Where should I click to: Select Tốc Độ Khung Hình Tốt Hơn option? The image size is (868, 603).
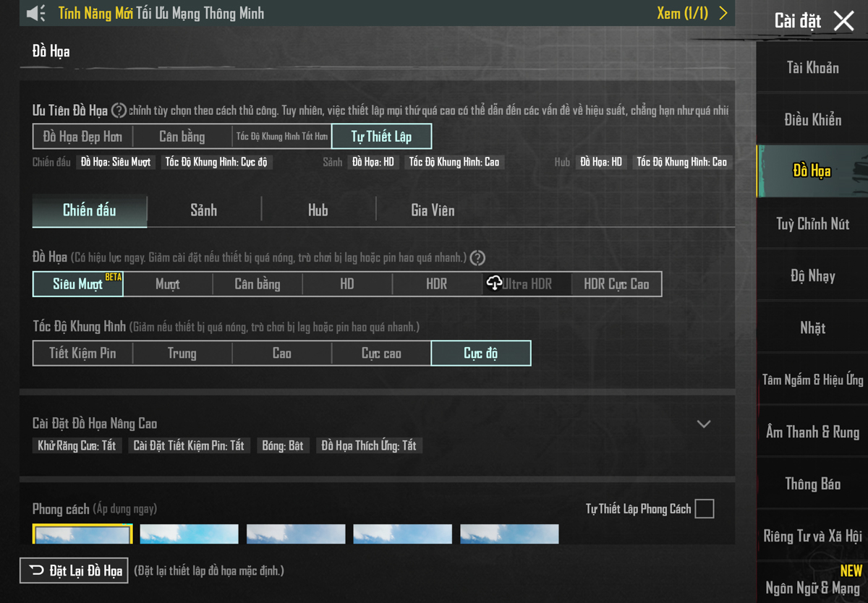pos(282,136)
